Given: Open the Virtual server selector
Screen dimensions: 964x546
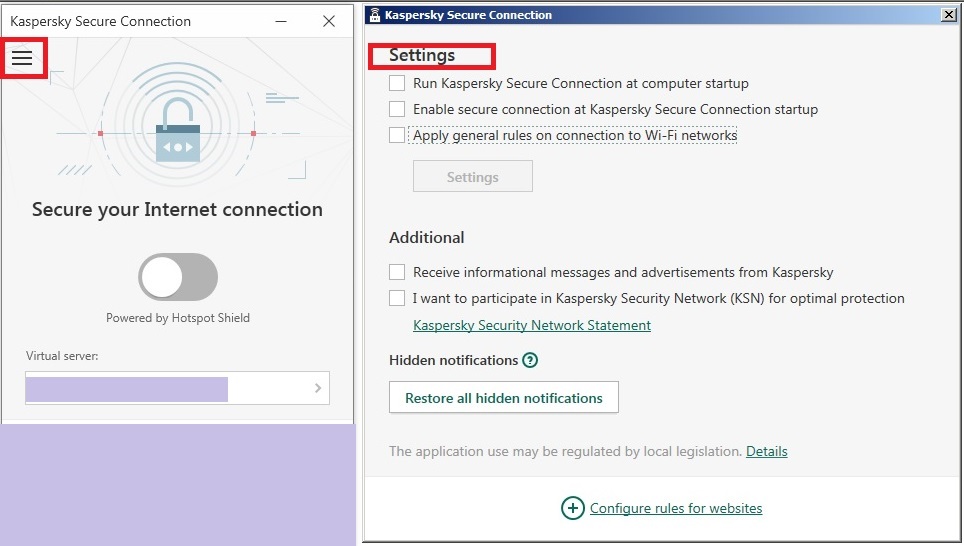Looking at the screenshot, I should tap(178, 388).
